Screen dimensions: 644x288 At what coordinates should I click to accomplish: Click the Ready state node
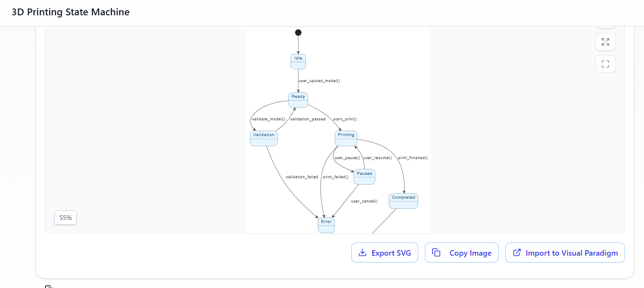298,100
